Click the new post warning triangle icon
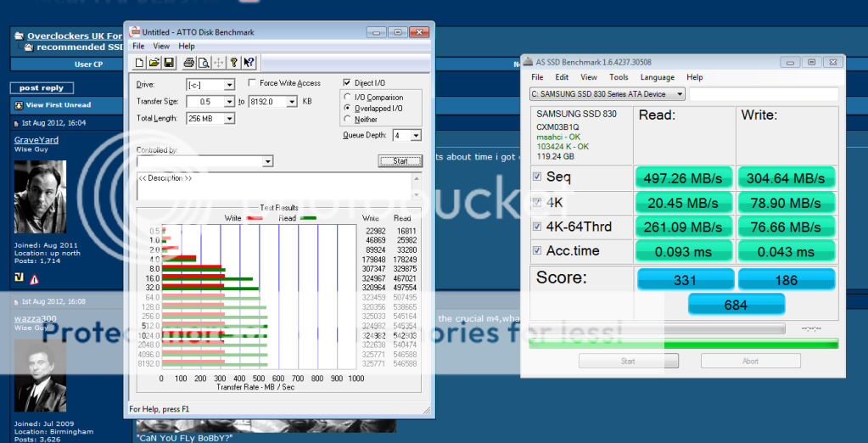 pyautogui.click(x=34, y=279)
